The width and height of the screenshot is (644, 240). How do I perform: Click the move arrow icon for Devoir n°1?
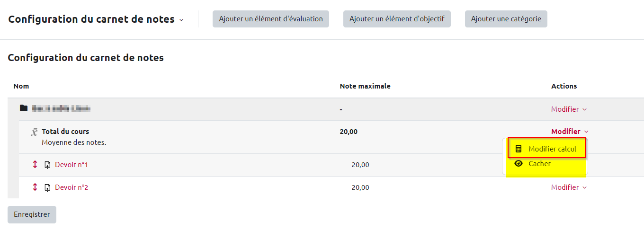pyautogui.click(x=35, y=165)
